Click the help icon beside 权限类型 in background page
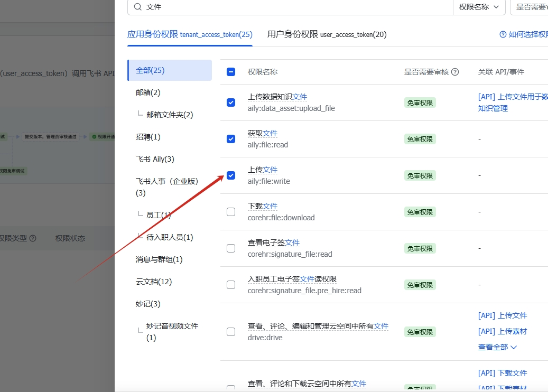Screen dimensions: 548x392 tap(33, 238)
